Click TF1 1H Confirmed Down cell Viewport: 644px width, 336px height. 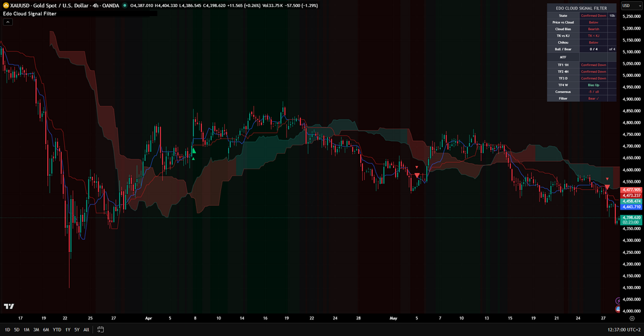tap(593, 65)
